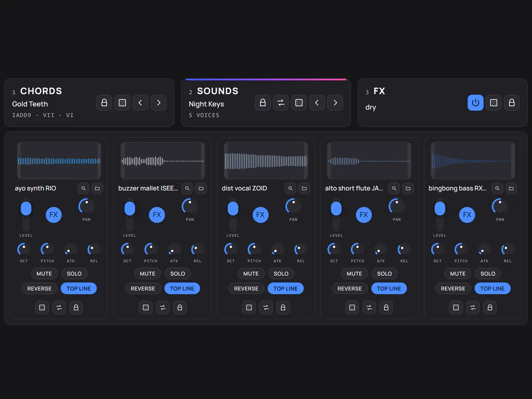Select the Chords section title

(41, 91)
